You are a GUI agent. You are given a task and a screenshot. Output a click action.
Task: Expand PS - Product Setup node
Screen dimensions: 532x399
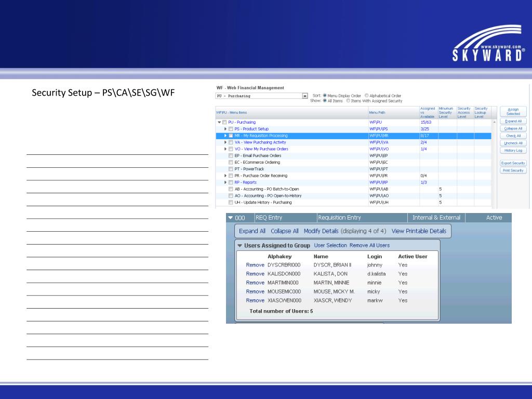225,129
